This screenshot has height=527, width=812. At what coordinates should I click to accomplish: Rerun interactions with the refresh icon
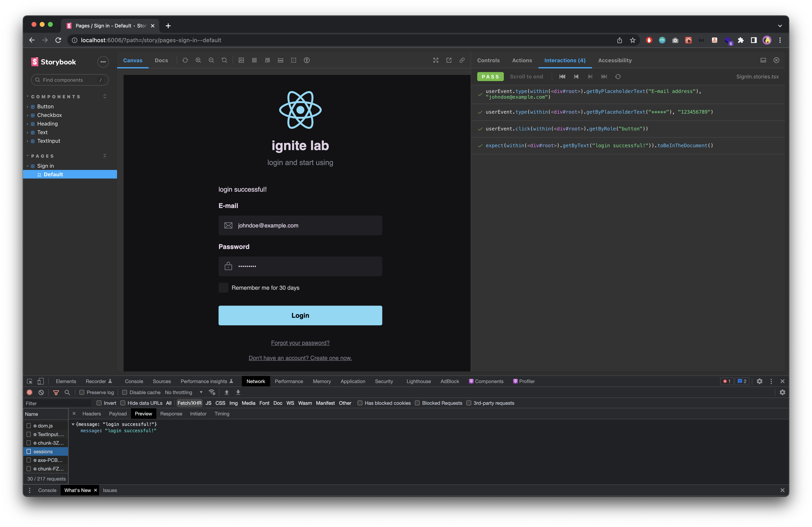pyautogui.click(x=618, y=76)
